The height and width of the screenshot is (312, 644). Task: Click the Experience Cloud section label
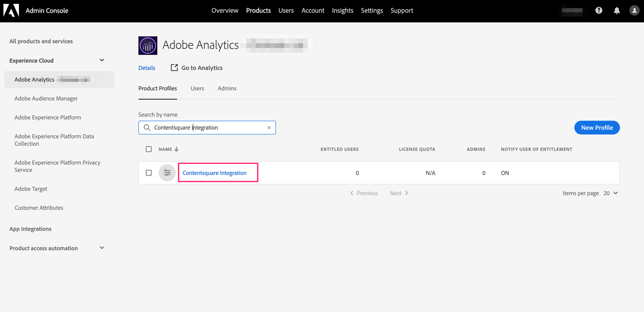[x=32, y=61]
